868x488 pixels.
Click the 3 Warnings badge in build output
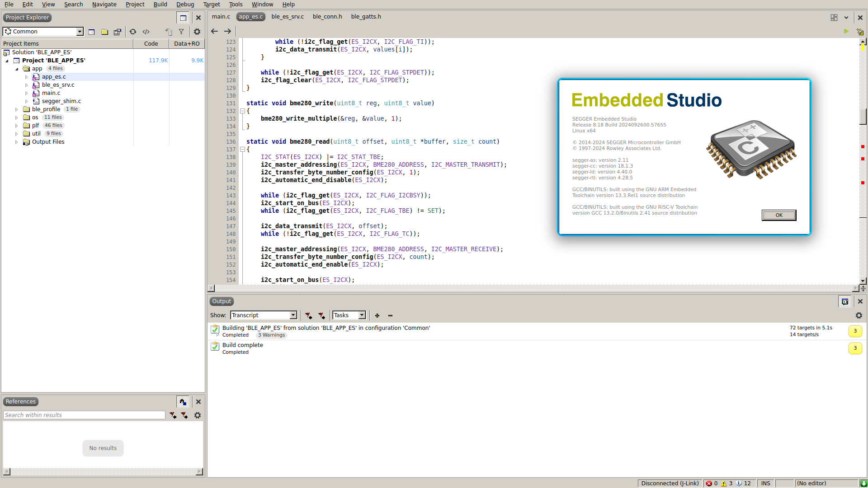pos(271,335)
